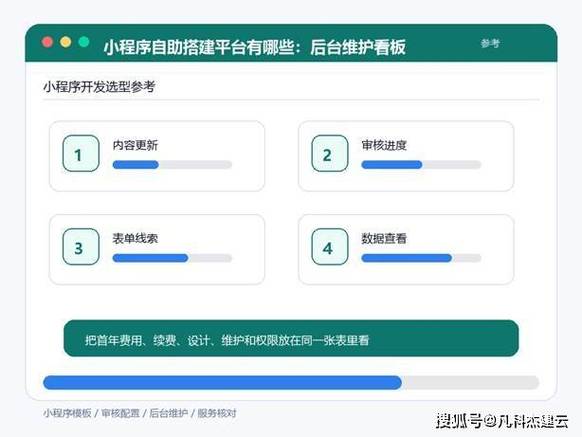Click the header title 后台维护看板

358,48
